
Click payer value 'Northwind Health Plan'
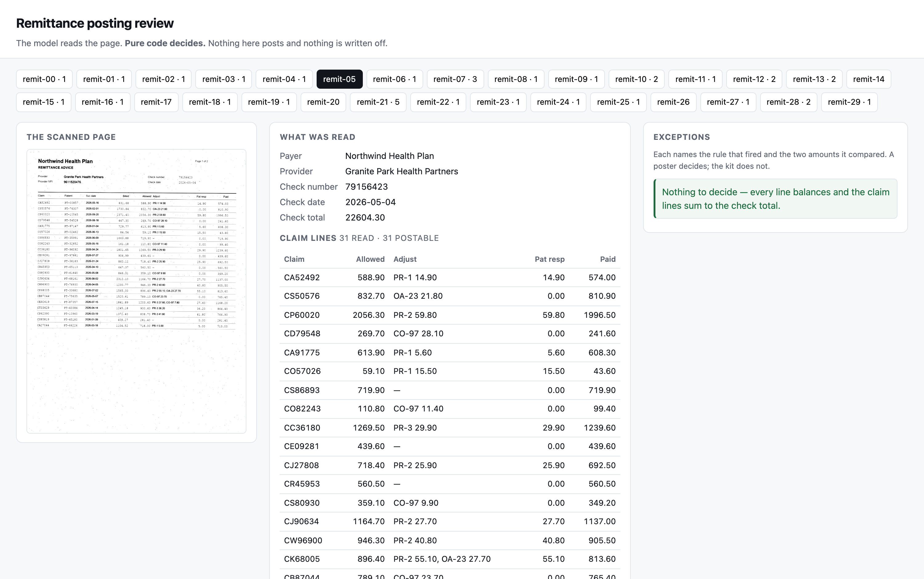(x=389, y=156)
